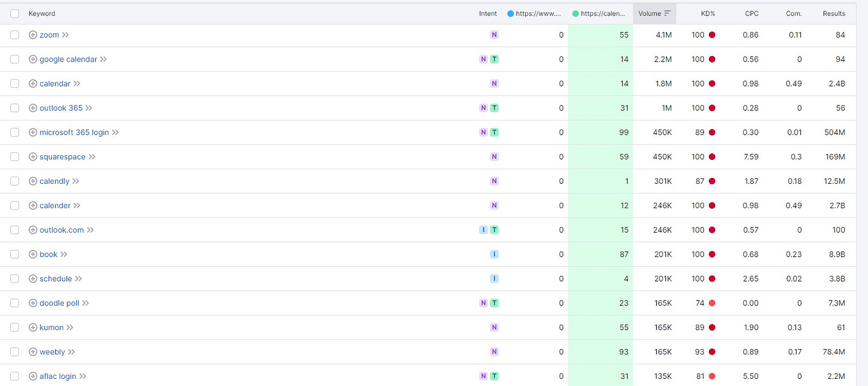The width and height of the screenshot is (868, 386).
Task: Click the 12.5M results value for calendly
Action: (x=835, y=181)
